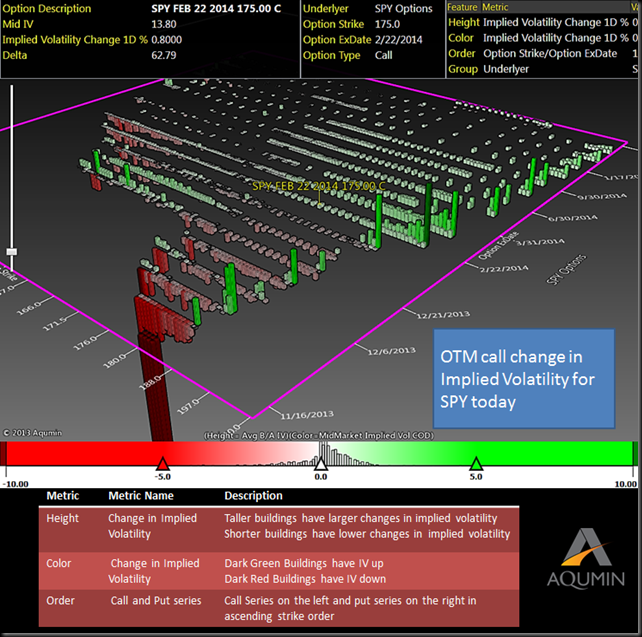The image size is (642, 637).
Task: Select the Order feature row in top panel
Action: 543,54
